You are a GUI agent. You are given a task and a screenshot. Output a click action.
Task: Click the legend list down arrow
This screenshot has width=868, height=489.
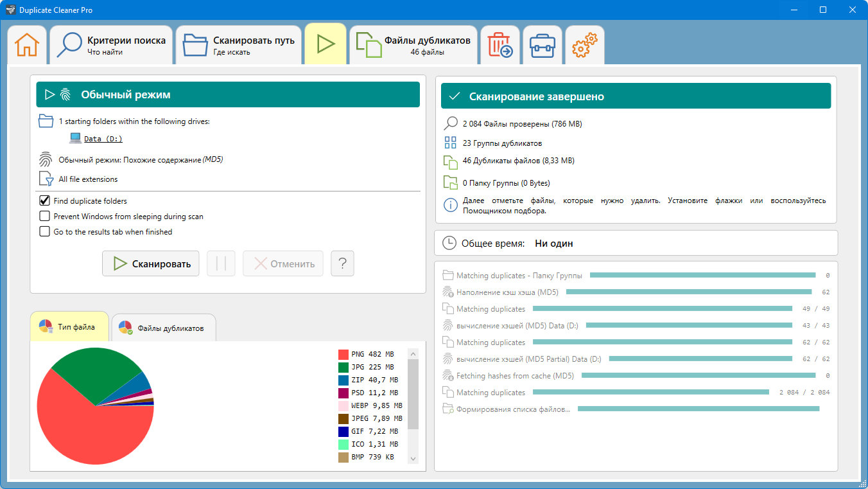tap(413, 458)
